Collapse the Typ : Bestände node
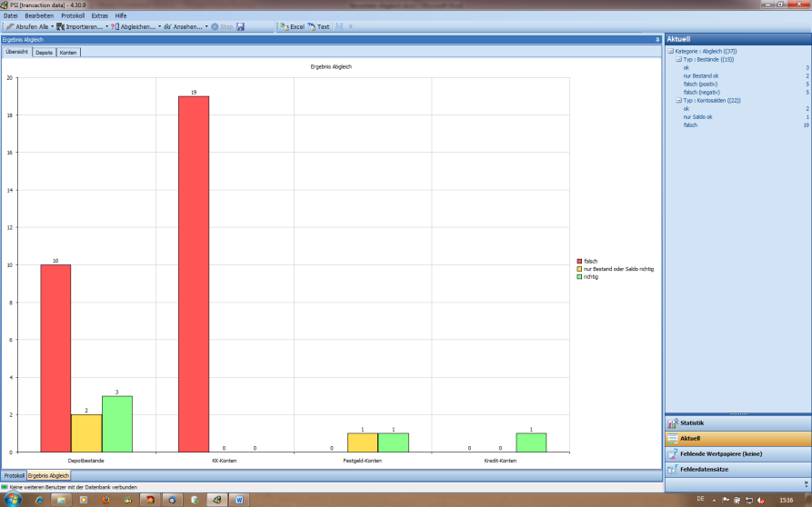Image resolution: width=812 pixels, height=507 pixels. tap(678, 59)
